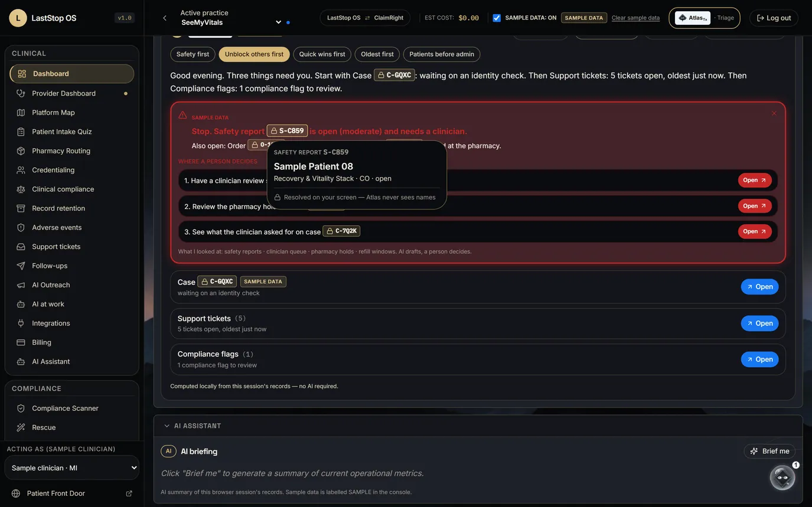The height and width of the screenshot is (507, 812).
Task: Open the Rescue sidebar item
Action: tap(72, 427)
